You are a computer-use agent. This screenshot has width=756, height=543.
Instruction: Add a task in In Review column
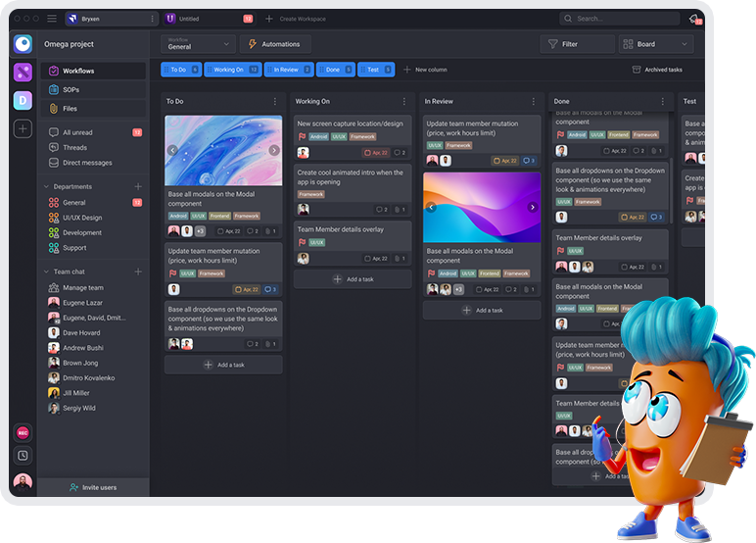pyautogui.click(x=482, y=311)
